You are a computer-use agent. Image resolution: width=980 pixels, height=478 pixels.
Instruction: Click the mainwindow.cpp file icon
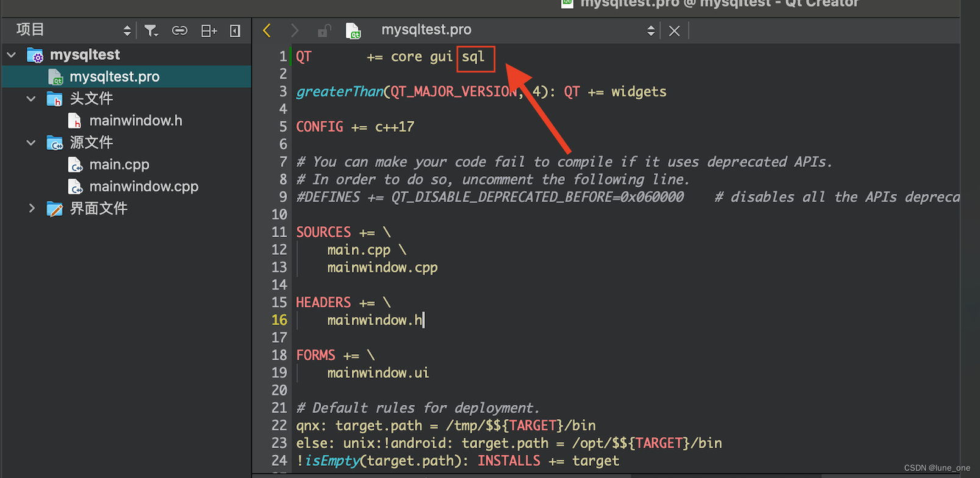pos(75,187)
